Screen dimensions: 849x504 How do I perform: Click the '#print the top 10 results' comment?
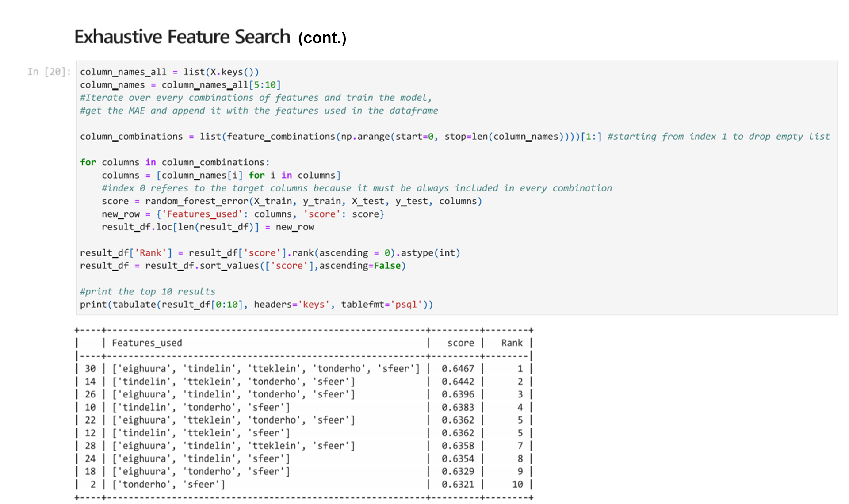coord(147,291)
